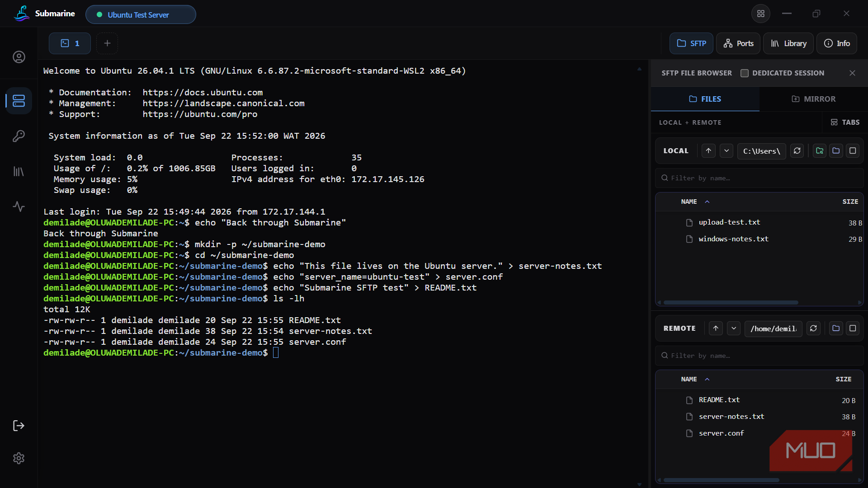Select terminal tab 1

(70, 43)
